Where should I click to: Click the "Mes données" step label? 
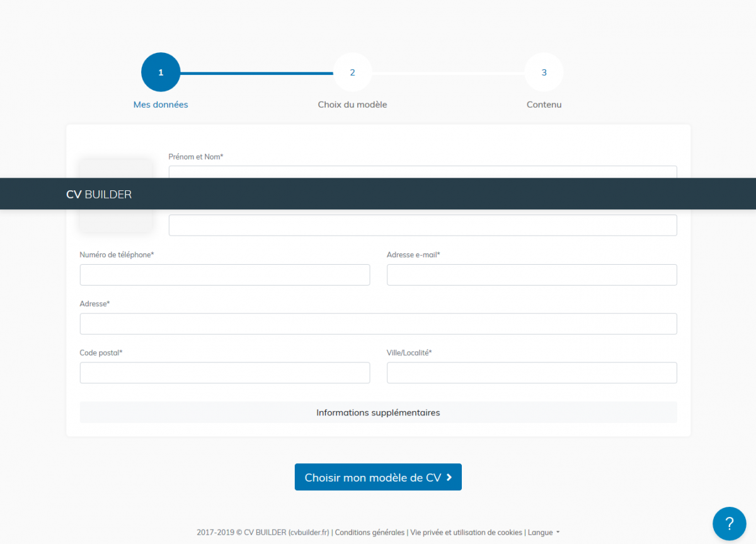(x=161, y=105)
